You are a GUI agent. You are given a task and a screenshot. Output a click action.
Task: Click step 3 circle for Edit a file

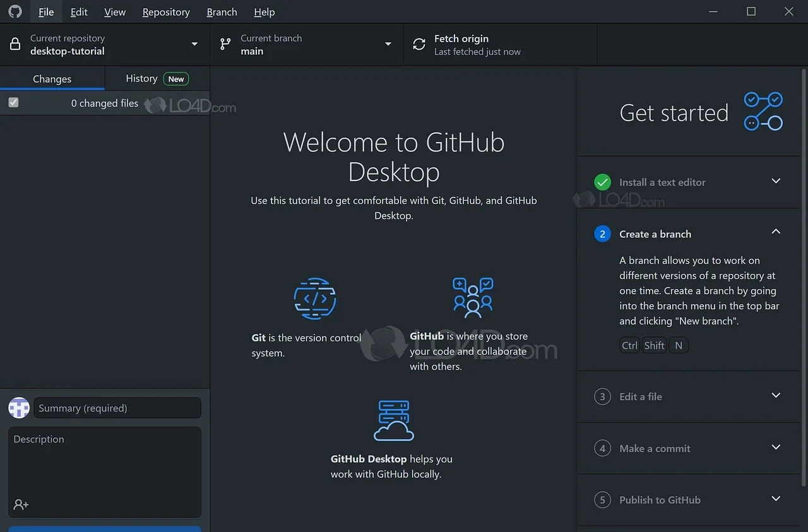pyautogui.click(x=602, y=396)
